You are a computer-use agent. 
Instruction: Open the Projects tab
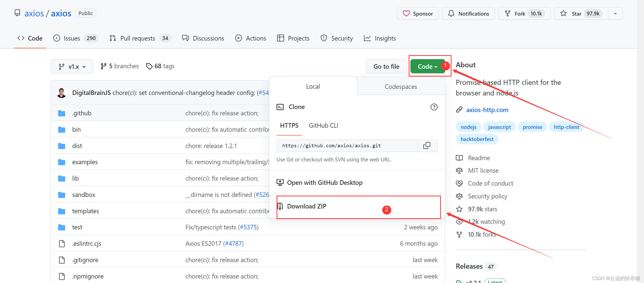click(x=293, y=38)
